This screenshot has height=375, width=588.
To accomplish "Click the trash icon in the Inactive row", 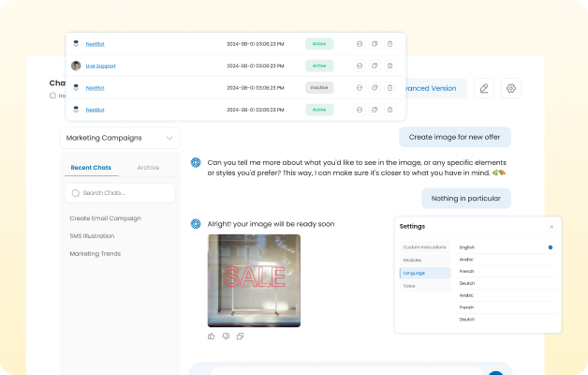I will [390, 87].
